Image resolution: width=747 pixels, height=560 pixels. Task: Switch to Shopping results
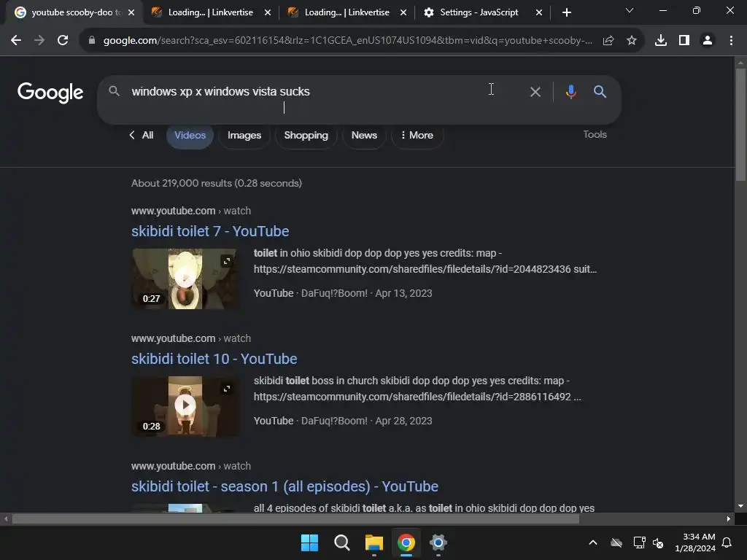tap(306, 135)
